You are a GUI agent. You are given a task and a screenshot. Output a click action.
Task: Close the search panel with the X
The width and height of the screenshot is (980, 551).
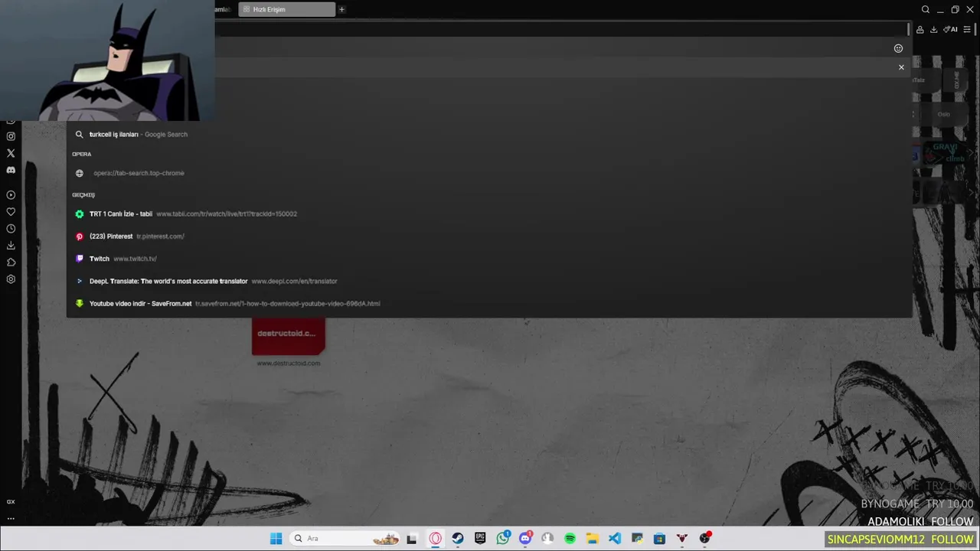pyautogui.click(x=901, y=67)
